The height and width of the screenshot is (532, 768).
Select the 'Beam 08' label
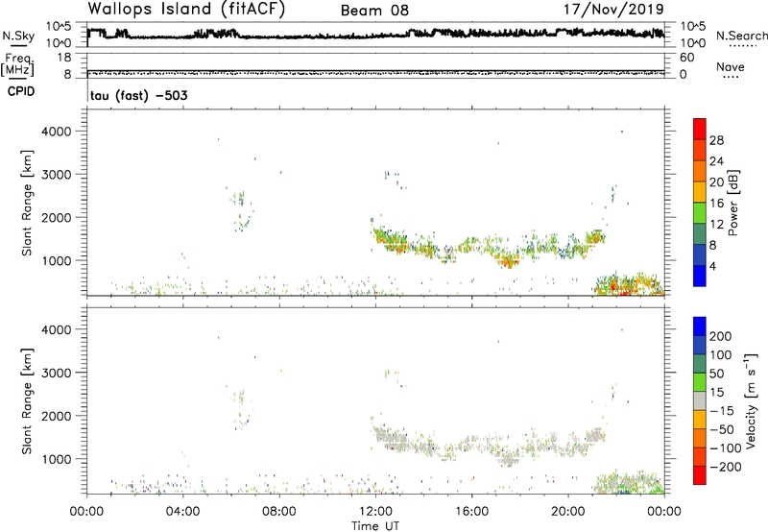coord(374,11)
